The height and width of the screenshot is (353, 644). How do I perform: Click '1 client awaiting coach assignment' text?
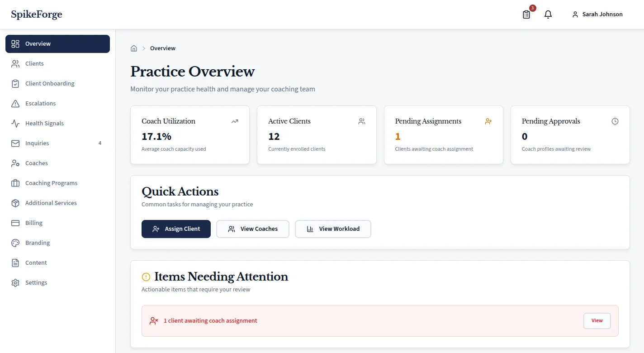coord(210,321)
